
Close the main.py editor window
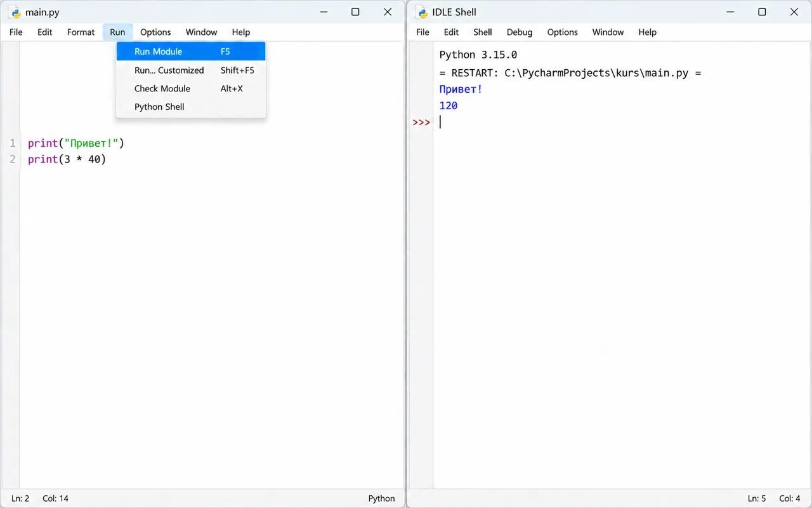388,12
